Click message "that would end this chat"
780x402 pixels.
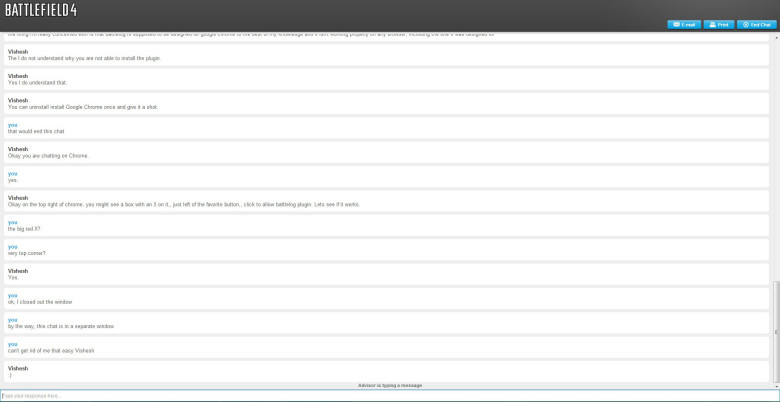[387, 128]
